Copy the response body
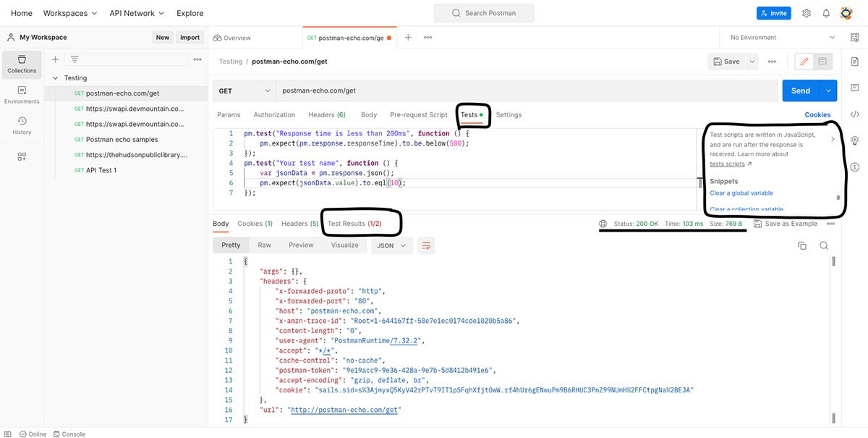Screen dimensions: 868x438 pos(801,245)
